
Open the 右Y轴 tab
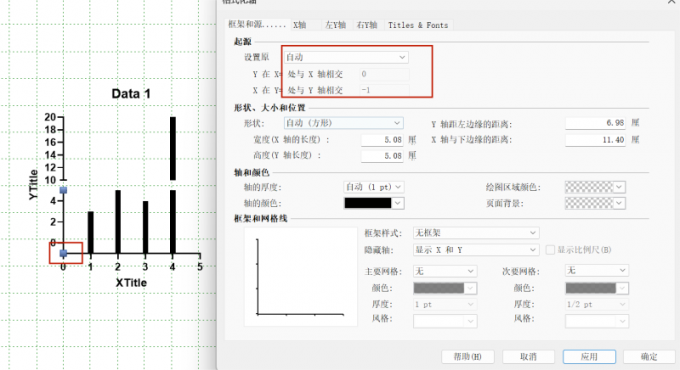point(367,25)
